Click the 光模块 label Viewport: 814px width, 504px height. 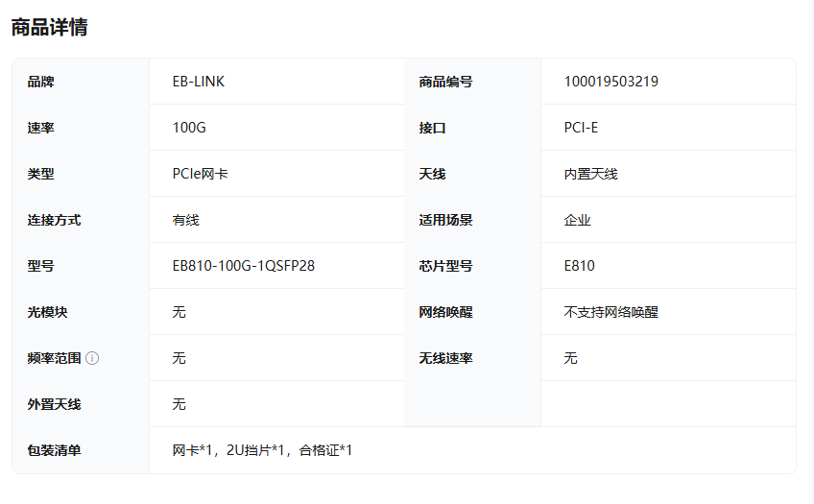click(47, 312)
